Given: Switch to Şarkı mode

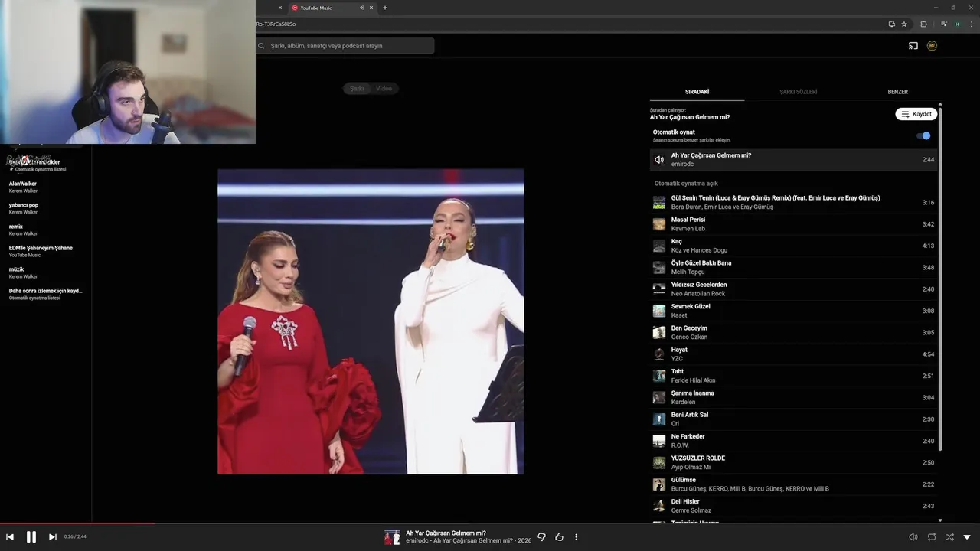Looking at the screenshot, I should pos(357,89).
